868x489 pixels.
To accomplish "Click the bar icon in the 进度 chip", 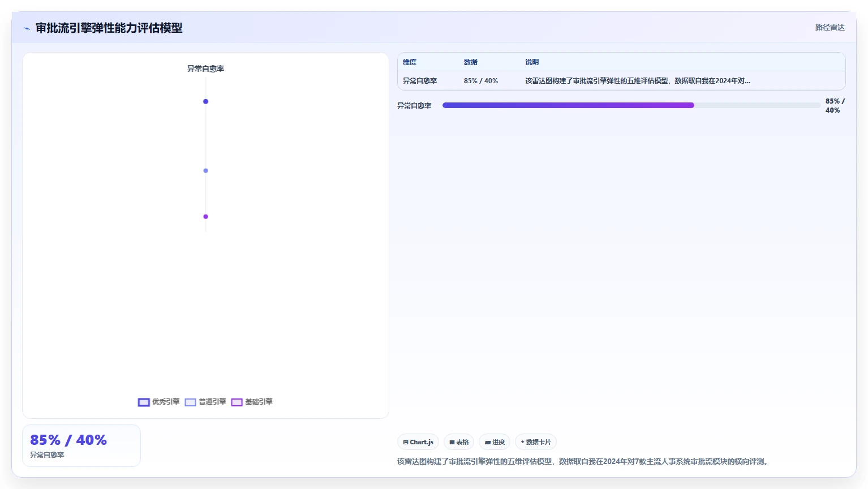I will pos(487,443).
